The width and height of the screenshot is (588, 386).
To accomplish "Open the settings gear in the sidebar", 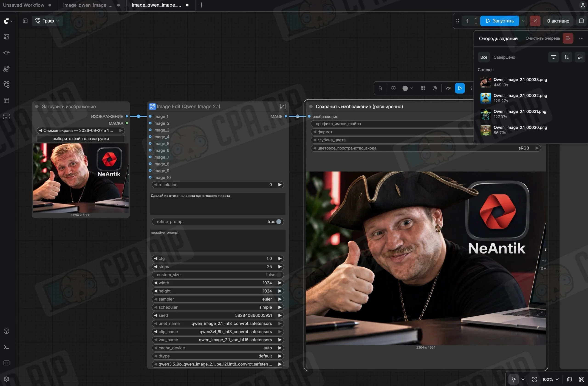I will pyautogui.click(x=6, y=379).
